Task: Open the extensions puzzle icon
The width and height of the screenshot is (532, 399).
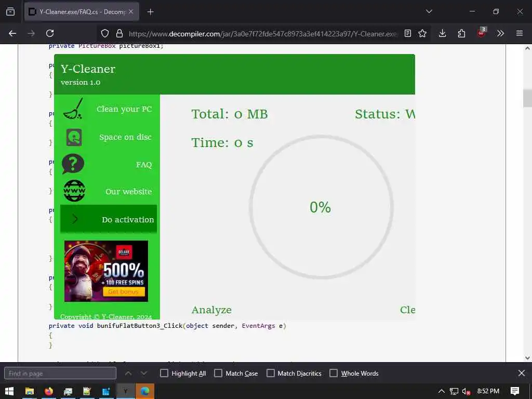Action: pos(461,33)
